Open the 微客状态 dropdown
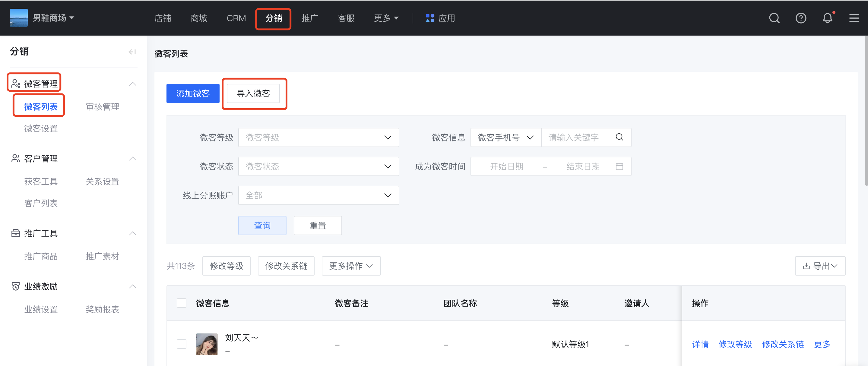The image size is (868, 366). [318, 166]
